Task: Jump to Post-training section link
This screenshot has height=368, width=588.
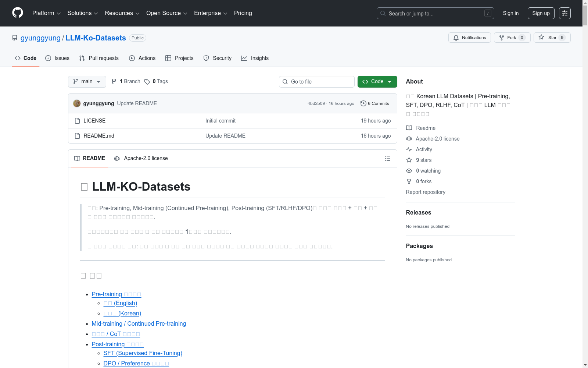Action: [118, 344]
